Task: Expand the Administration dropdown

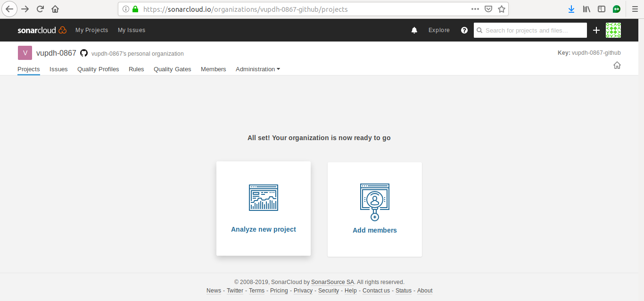Action: 258,69
